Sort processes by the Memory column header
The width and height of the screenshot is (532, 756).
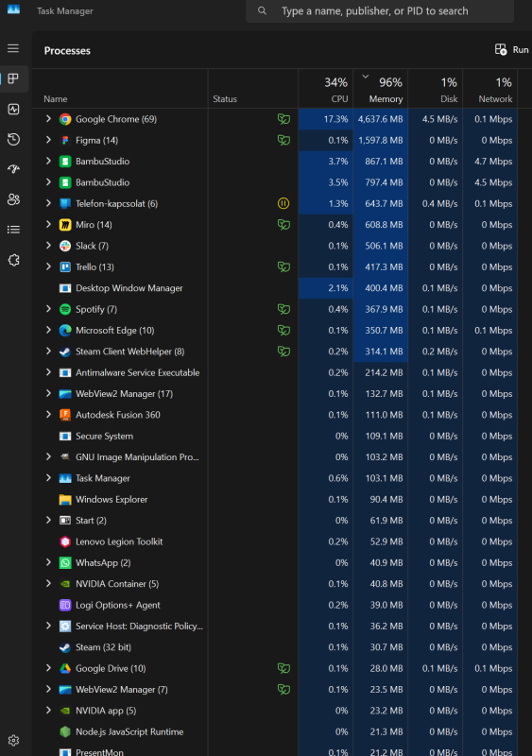[381, 89]
